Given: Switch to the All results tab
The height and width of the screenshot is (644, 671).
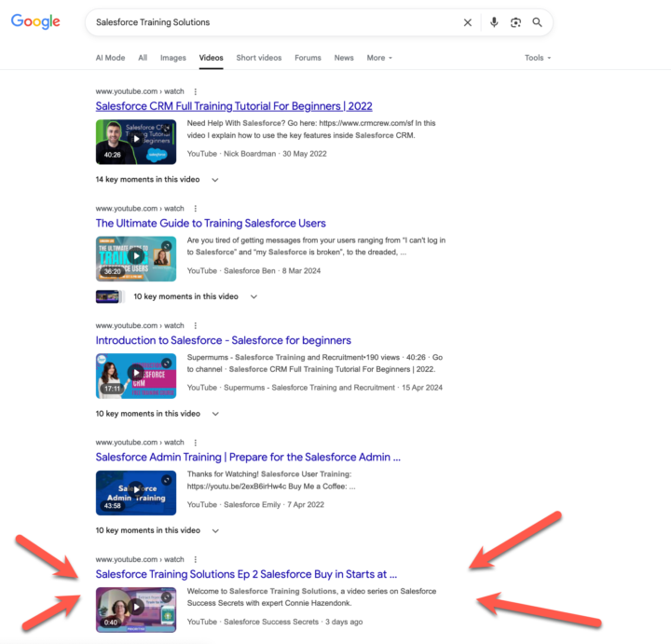Looking at the screenshot, I should point(143,58).
